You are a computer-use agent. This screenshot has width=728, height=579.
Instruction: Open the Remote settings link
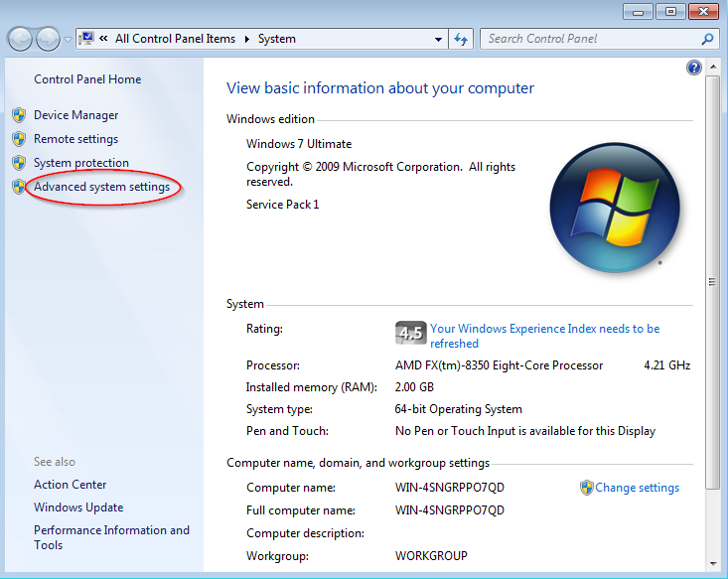[x=75, y=139]
